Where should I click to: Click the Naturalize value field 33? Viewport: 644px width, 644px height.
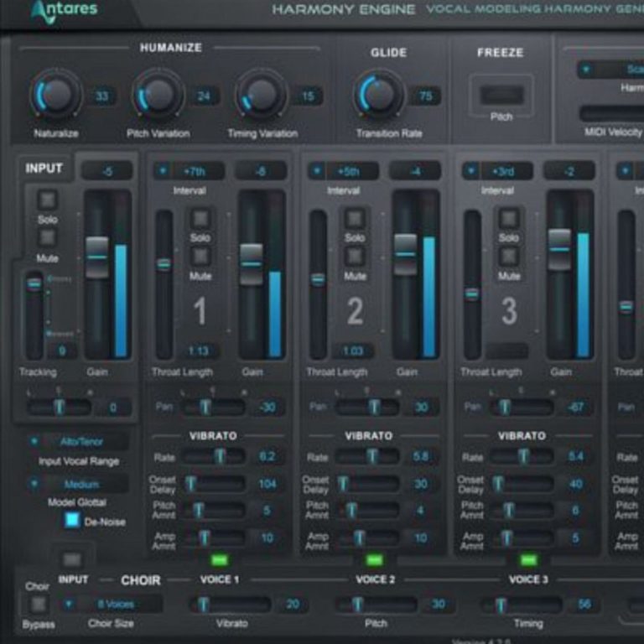pos(101,96)
